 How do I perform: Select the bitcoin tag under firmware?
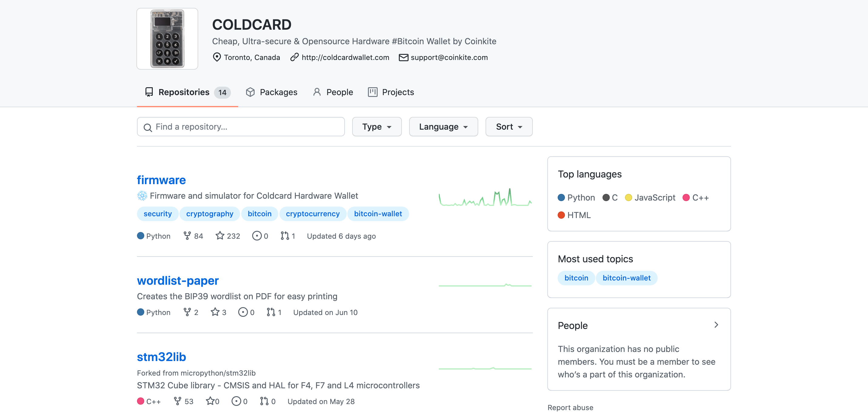pos(259,214)
